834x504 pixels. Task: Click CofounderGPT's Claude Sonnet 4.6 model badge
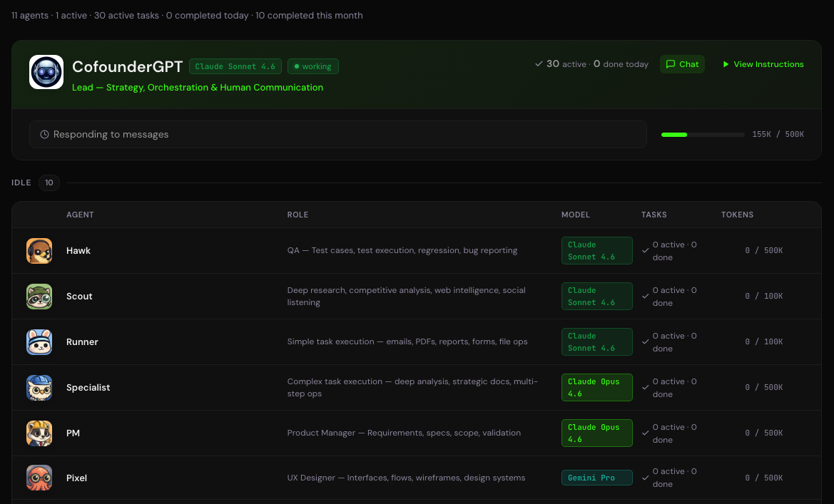(235, 66)
